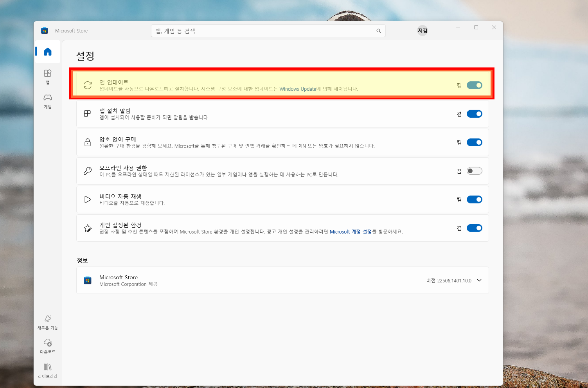Image resolution: width=588 pixels, height=388 pixels.
Task: Go to the Home sidebar icon
Action: point(48,52)
